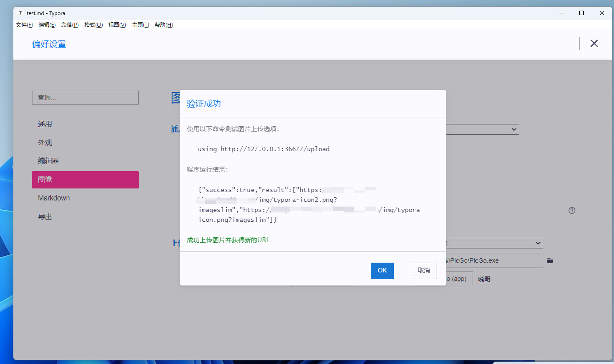Minimize the Typora window
Screen dimensions: 614x364
[561, 13]
